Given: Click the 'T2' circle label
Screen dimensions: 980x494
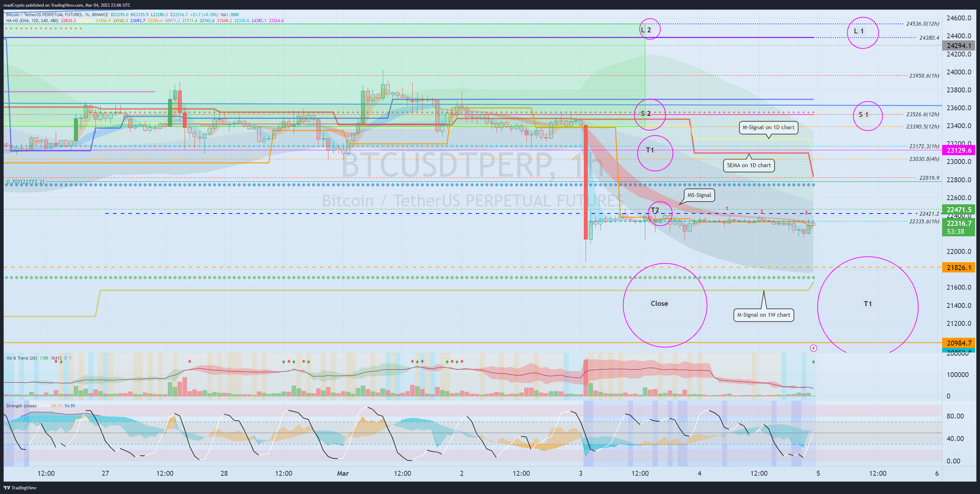Looking at the screenshot, I should point(655,210).
